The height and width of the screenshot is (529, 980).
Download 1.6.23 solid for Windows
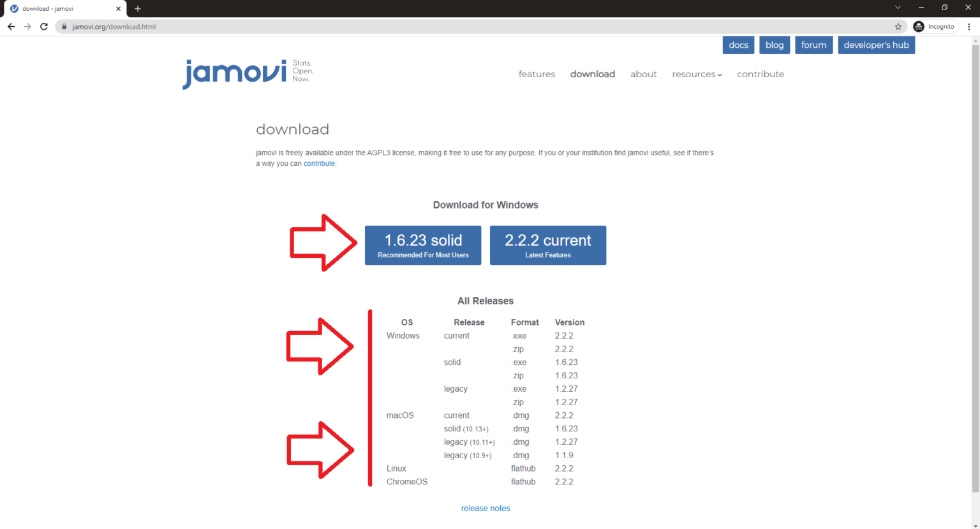(423, 245)
